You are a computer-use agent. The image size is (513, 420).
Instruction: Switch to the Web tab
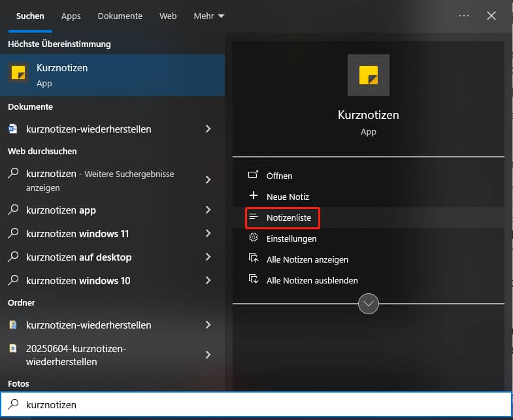click(x=168, y=16)
